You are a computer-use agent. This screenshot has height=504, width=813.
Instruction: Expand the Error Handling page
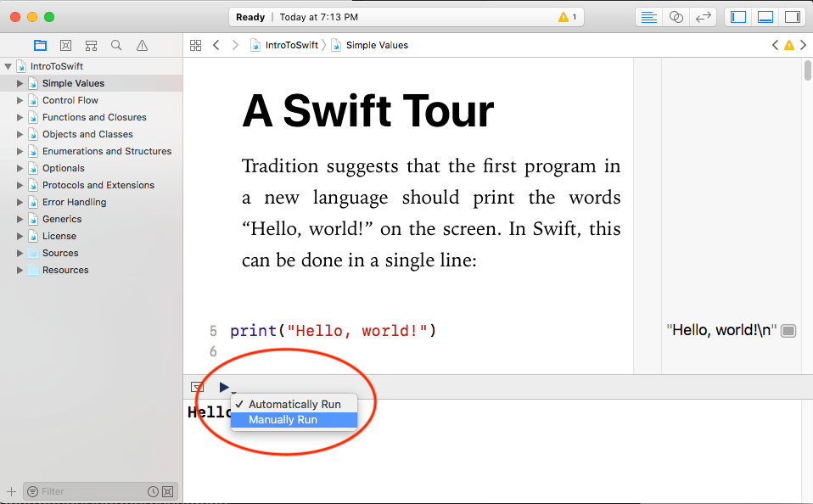click(20, 202)
